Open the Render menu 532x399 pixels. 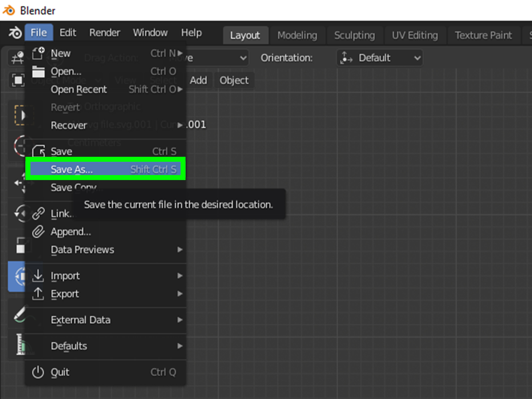tap(105, 32)
